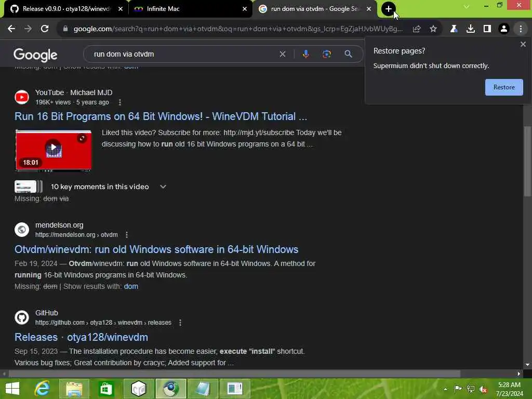The height and width of the screenshot is (399, 532).
Task: Click the YouTube favicon of the video result
Action: coord(22,97)
